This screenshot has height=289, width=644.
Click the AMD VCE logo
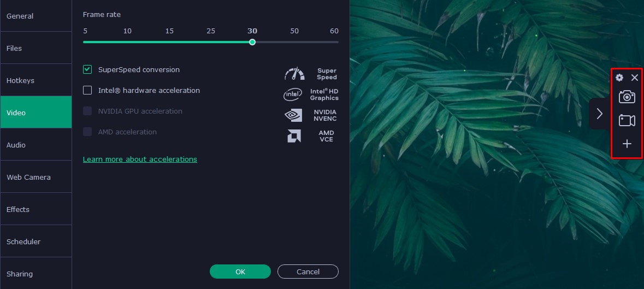[294, 136]
